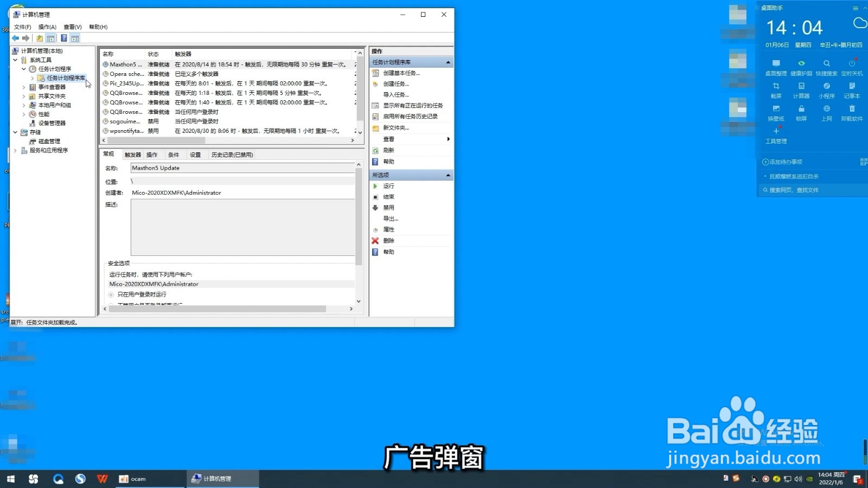Collapse the 所选项 actions section
This screenshot has height=488, width=868.
(x=448, y=175)
